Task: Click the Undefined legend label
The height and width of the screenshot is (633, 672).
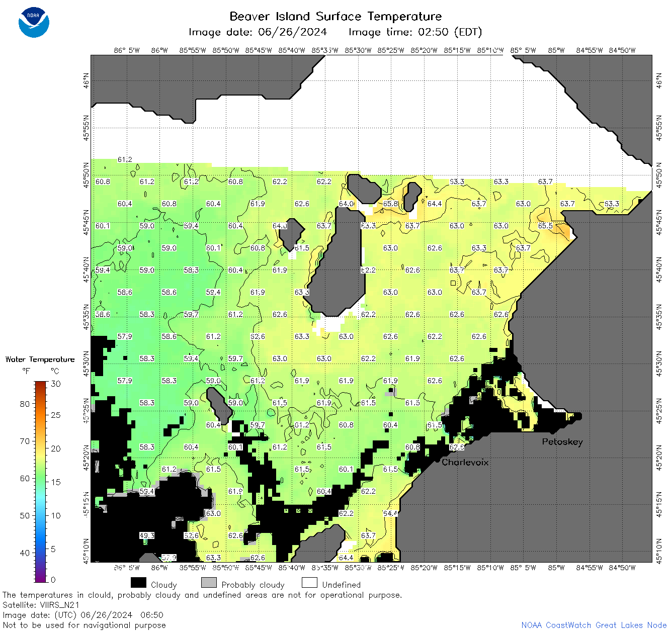Action: pyautogui.click(x=342, y=585)
